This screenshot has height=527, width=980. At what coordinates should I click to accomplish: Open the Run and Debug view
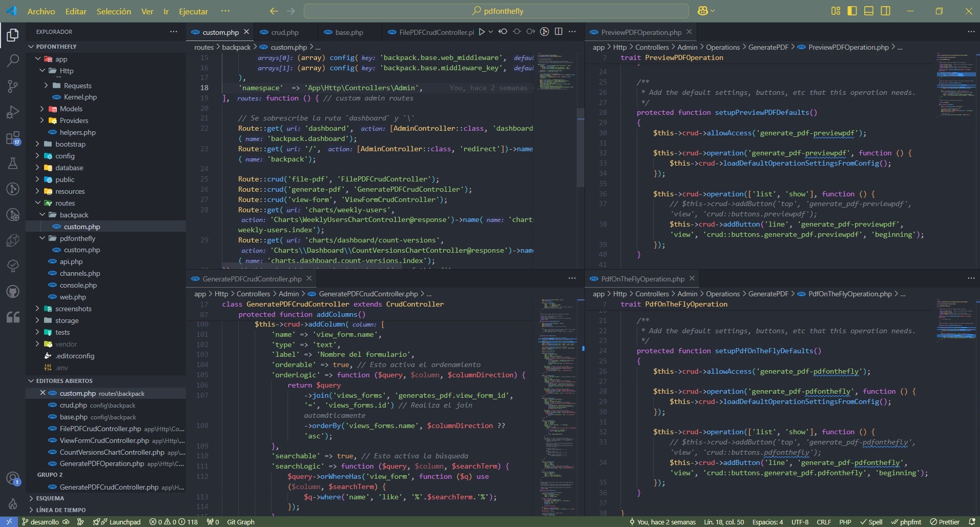tap(13, 112)
